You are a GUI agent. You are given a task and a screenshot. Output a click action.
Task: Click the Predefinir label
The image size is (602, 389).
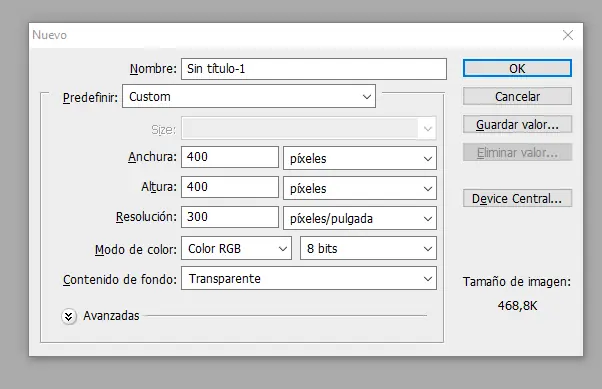coord(90,98)
